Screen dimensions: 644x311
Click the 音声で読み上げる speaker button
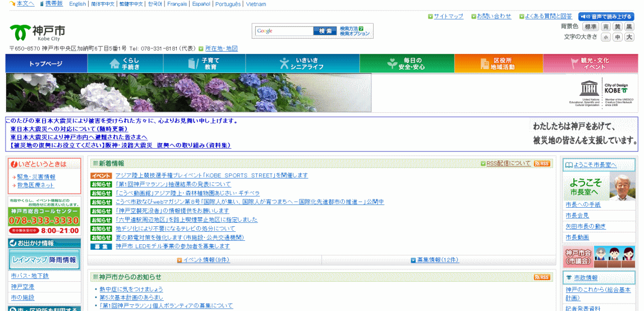pos(606,17)
